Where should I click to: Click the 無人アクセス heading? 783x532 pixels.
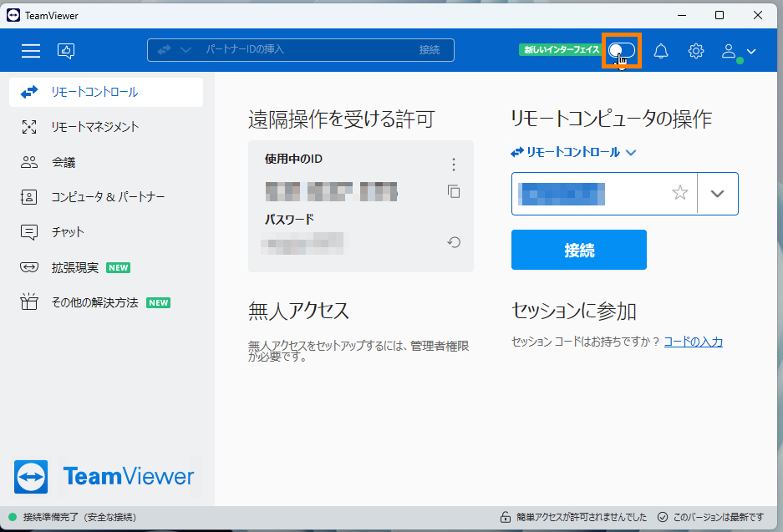[298, 311]
